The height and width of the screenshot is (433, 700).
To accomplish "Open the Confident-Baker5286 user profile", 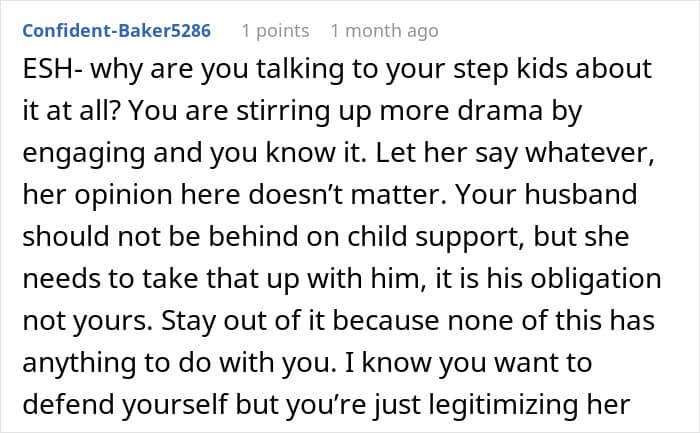I will pyautogui.click(x=116, y=30).
